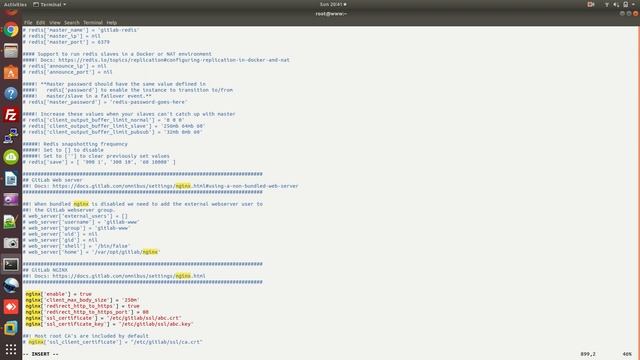Click the web_server['shell'] '/bin/false' line

point(76,246)
